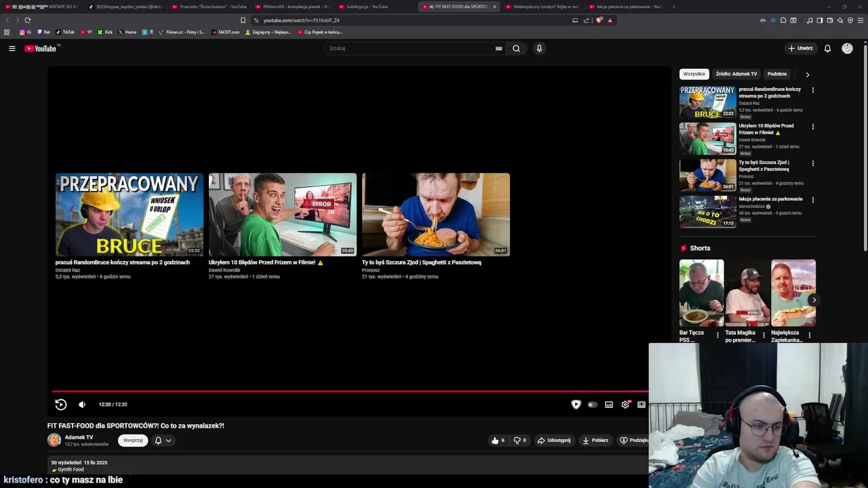Viewport: 868px width, 488px height.
Task: Toggle subtitles in the player
Action: click(x=609, y=405)
